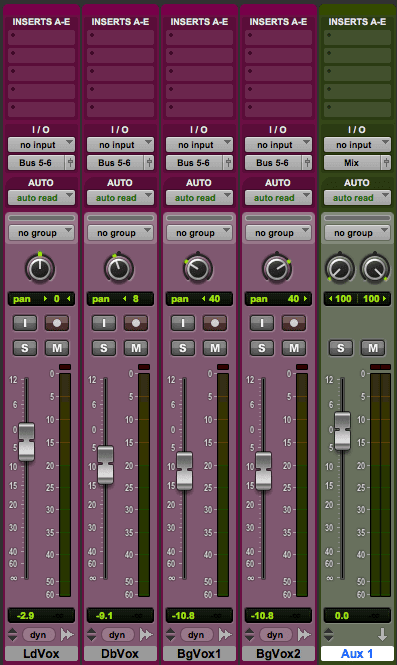The height and width of the screenshot is (665, 397).
Task: Open DbVox output selector Bus 5-6
Action: tap(115, 162)
